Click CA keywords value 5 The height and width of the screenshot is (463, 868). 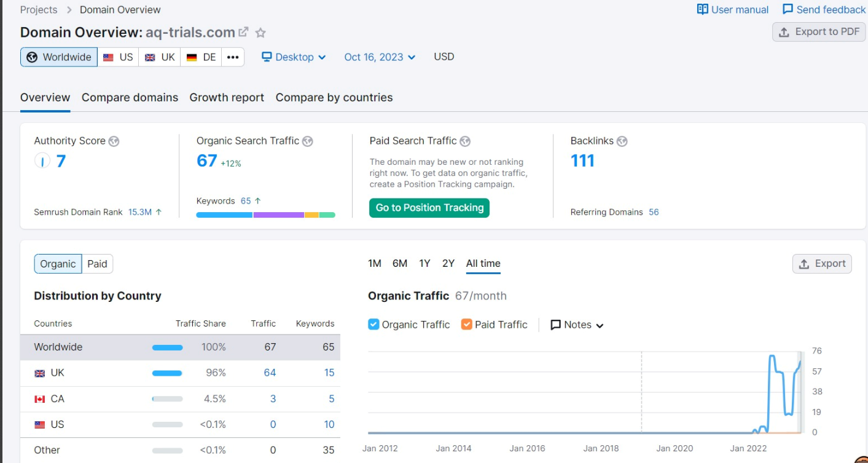point(332,398)
